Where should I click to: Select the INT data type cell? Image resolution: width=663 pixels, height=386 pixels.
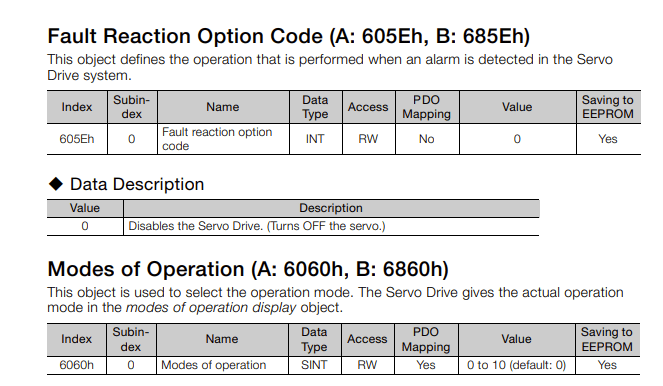pos(315,139)
